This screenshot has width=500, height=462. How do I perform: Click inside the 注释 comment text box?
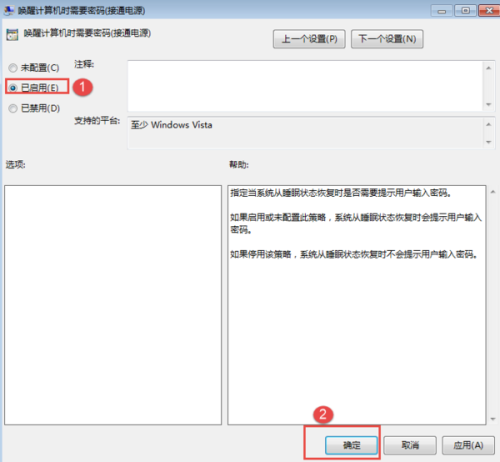coord(305,86)
